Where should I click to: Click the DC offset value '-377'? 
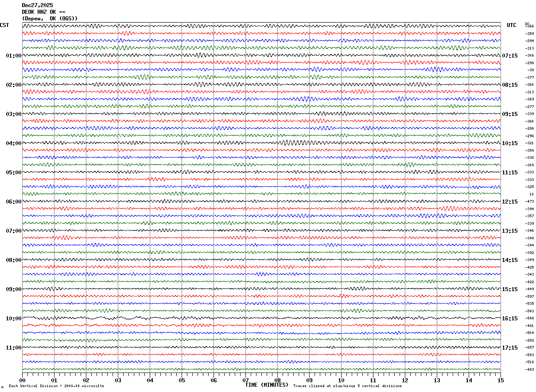(529, 77)
